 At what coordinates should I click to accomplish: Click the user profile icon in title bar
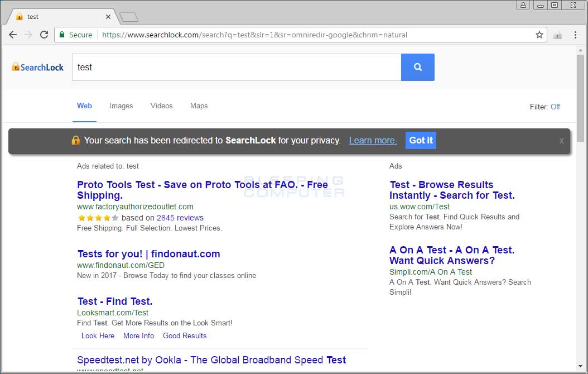(x=523, y=5)
